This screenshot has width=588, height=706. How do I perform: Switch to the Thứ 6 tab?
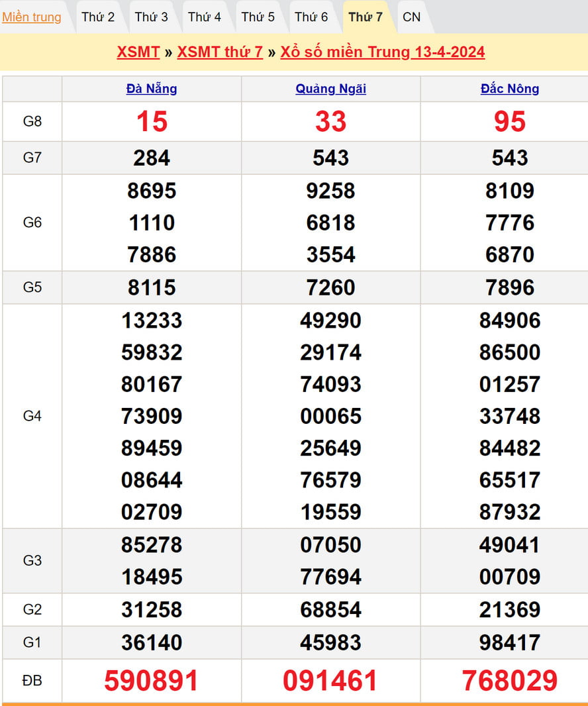[x=311, y=17]
